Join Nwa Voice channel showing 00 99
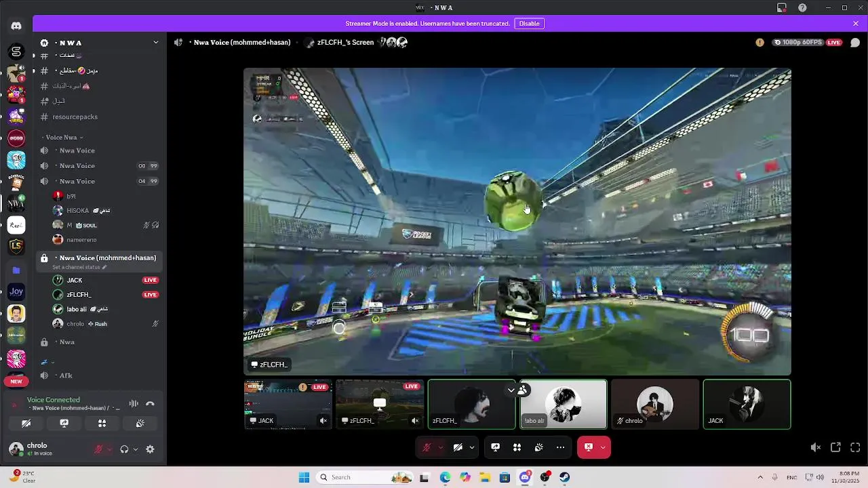This screenshot has height=488, width=868. [x=100, y=165]
